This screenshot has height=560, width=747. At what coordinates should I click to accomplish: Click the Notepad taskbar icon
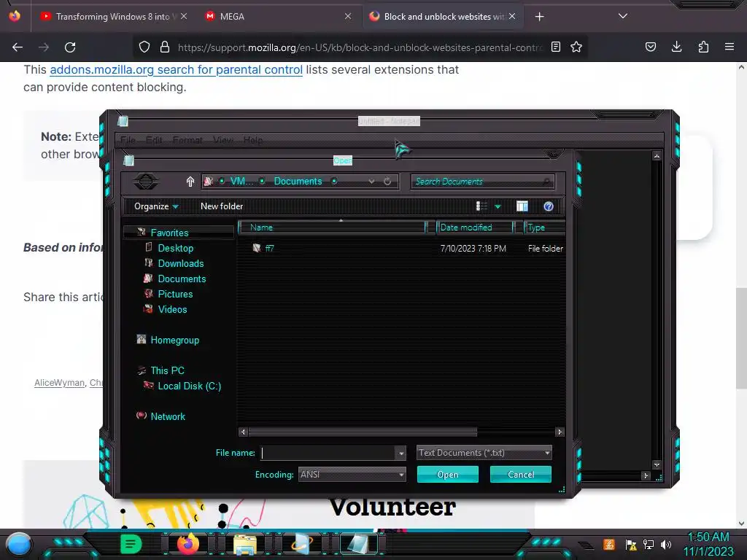(357, 544)
